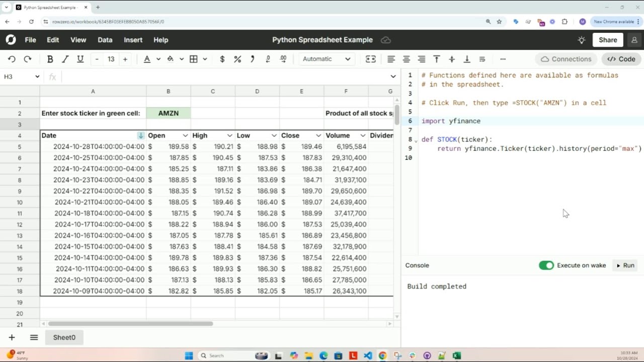Apply comma thousands separator format

coord(253,59)
